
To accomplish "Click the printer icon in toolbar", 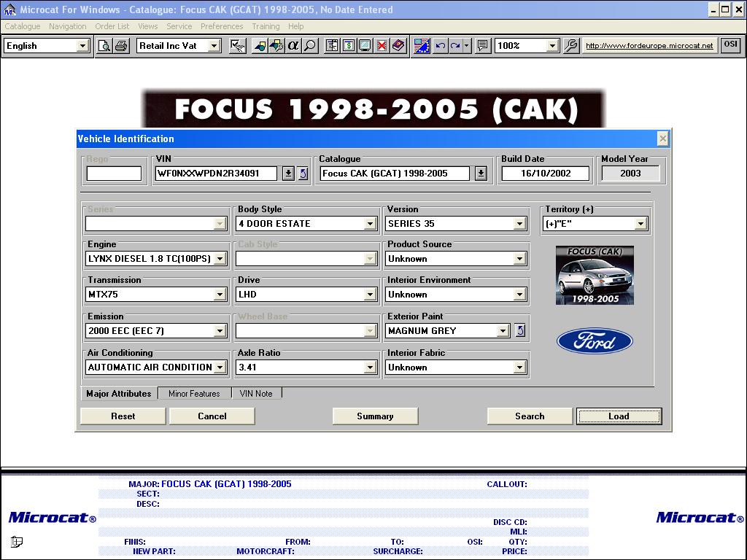I will pos(121,45).
